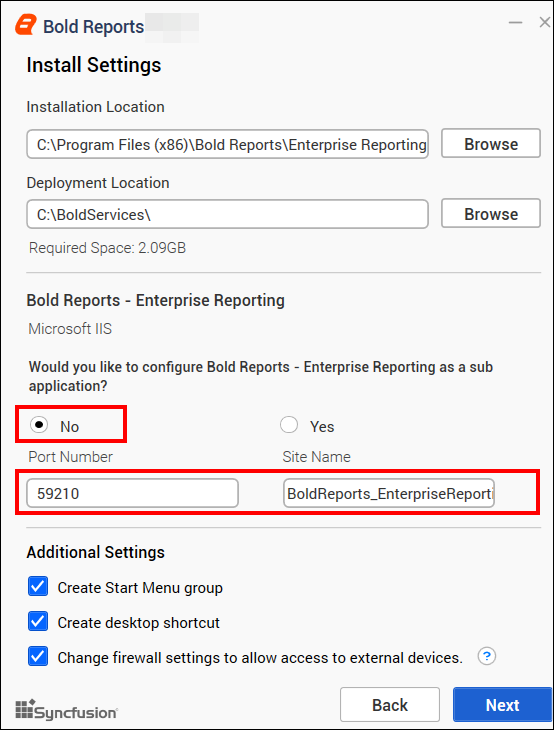
Task: Focus the Site Name input field
Action: 389,493
